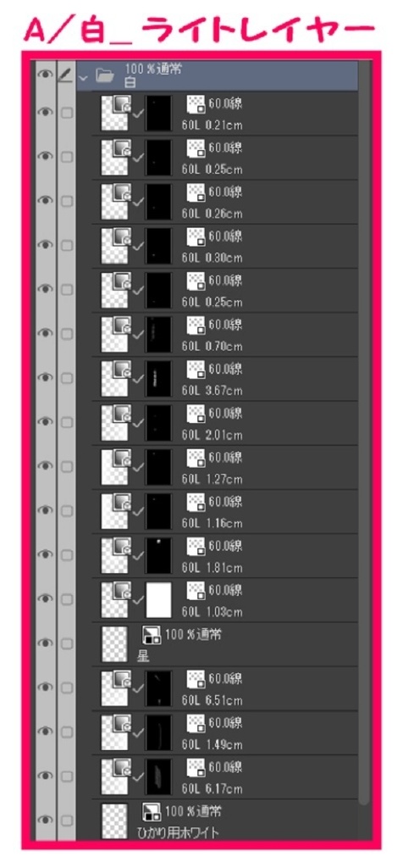The height and width of the screenshot is (868, 403).
Task: Click the tone icon of the 60L 0.21cm layer
Action: [x=196, y=104]
